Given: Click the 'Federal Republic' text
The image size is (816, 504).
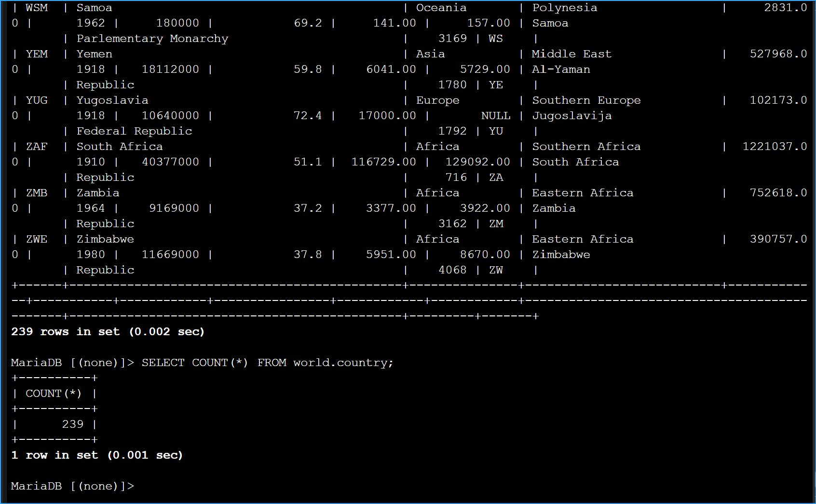Looking at the screenshot, I should click(134, 131).
